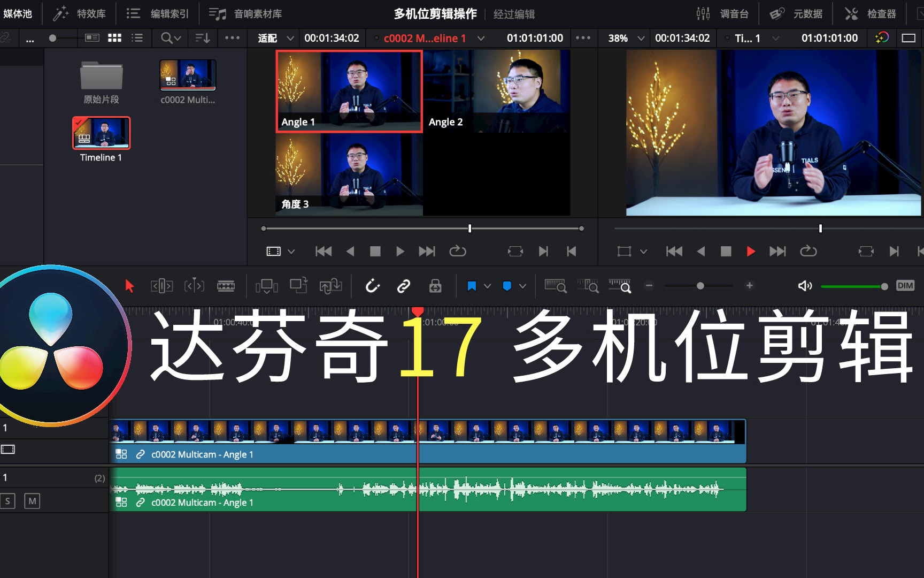Open timeline viewer transform overlay dropdown arrow

click(x=643, y=252)
